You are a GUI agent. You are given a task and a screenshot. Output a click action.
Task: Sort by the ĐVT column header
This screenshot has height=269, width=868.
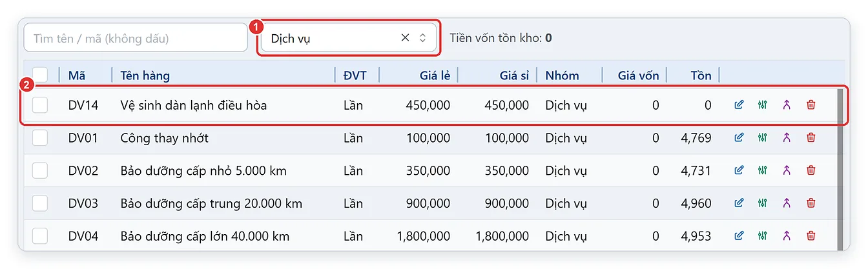pyautogui.click(x=355, y=75)
